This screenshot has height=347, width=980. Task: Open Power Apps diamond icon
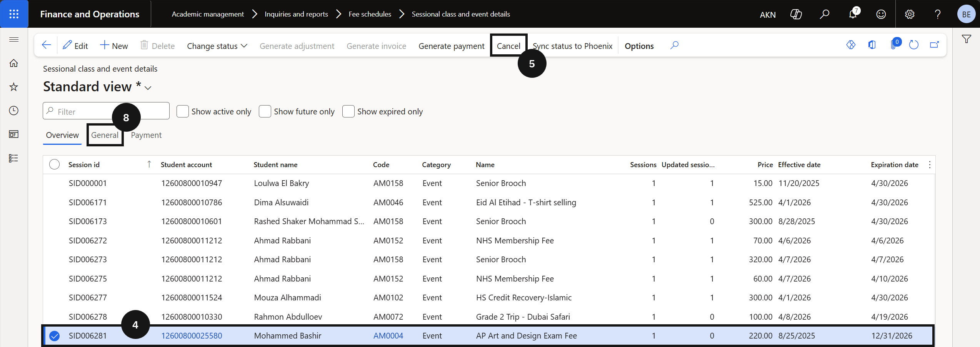tap(851, 45)
